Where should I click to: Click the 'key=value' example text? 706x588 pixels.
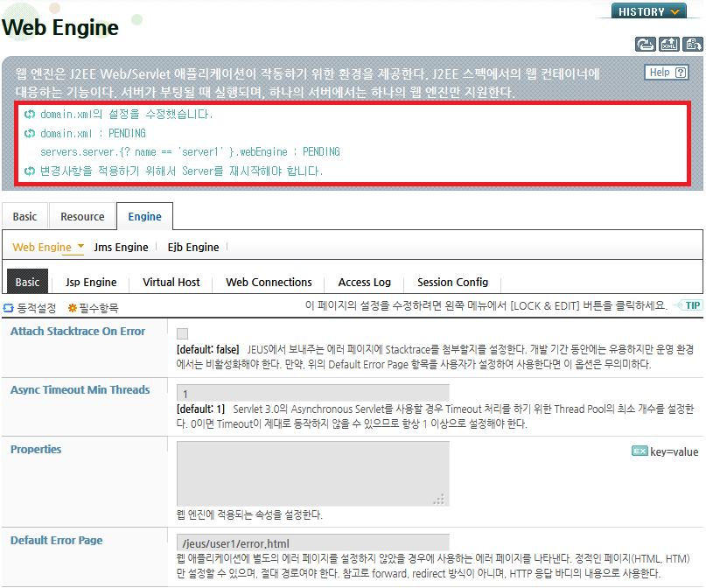click(674, 451)
